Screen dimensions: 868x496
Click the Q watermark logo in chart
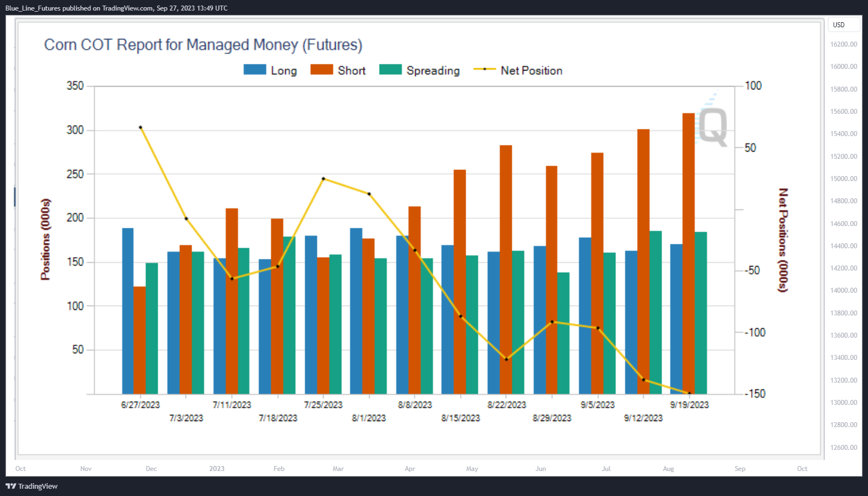coord(713,127)
